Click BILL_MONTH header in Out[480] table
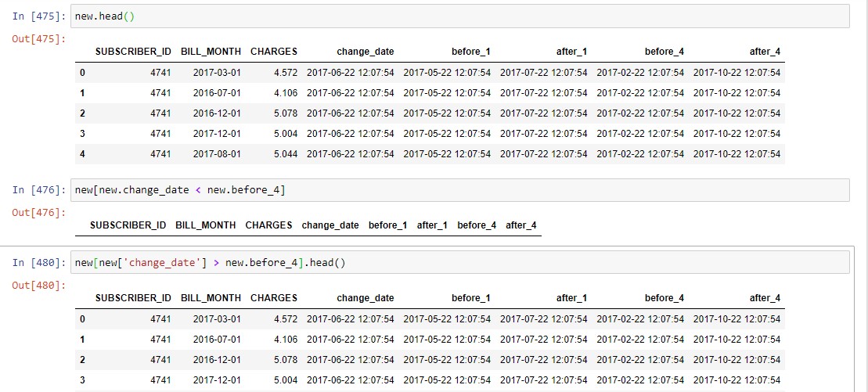Screen dimensions: 868x392 211,298
